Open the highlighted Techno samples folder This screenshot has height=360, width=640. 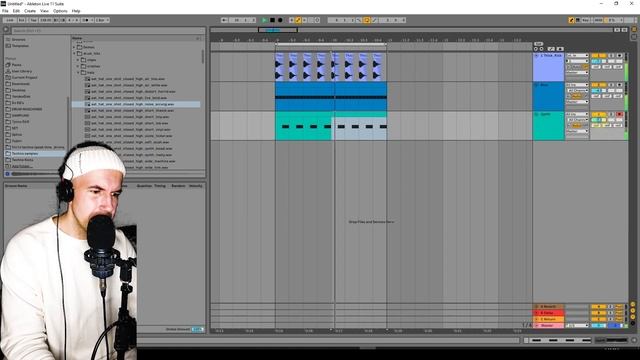coord(36,153)
